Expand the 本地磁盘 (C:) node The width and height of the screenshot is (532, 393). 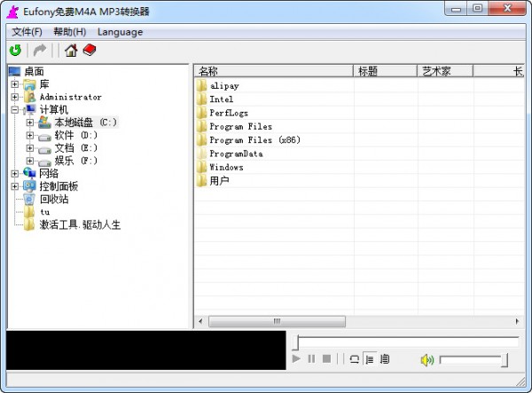(30, 122)
